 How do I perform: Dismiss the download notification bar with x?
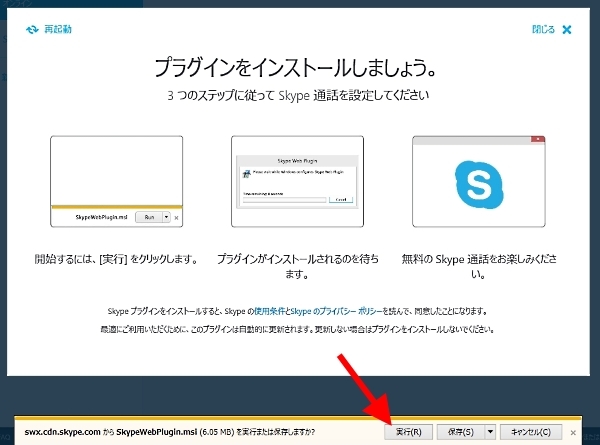[573, 433]
